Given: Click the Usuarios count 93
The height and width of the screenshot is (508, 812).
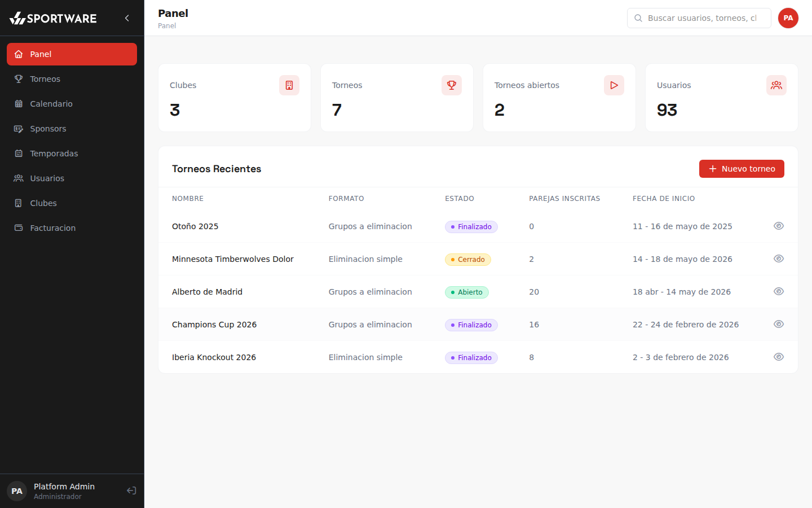Looking at the screenshot, I should (x=667, y=110).
